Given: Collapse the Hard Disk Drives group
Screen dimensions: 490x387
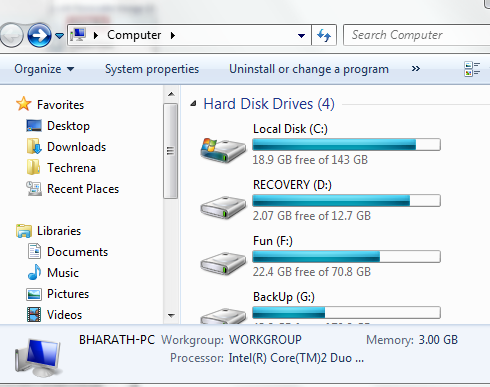Looking at the screenshot, I should [193, 104].
